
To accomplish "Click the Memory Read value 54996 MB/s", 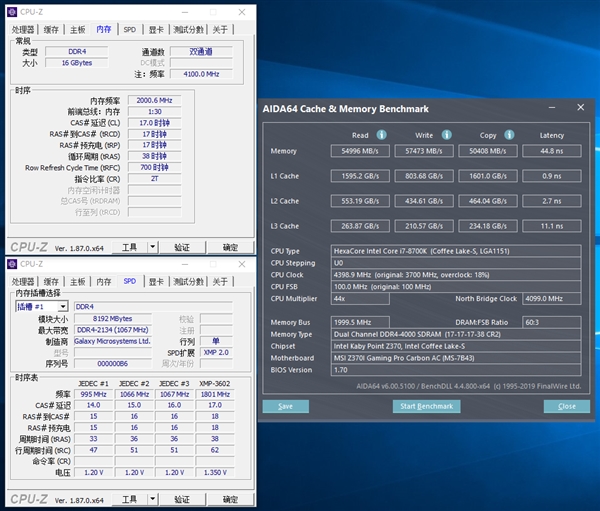I will click(x=360, y=151).
